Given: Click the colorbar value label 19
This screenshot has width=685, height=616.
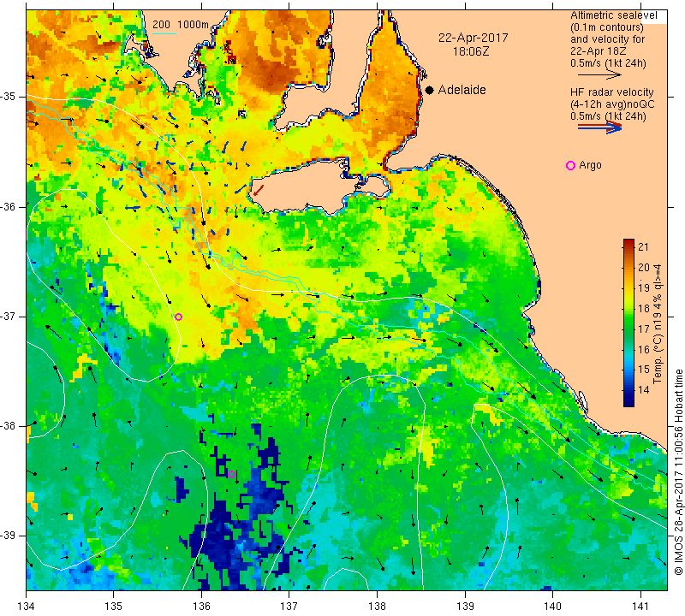Looking at the screenshot, I should coord(644,287).
